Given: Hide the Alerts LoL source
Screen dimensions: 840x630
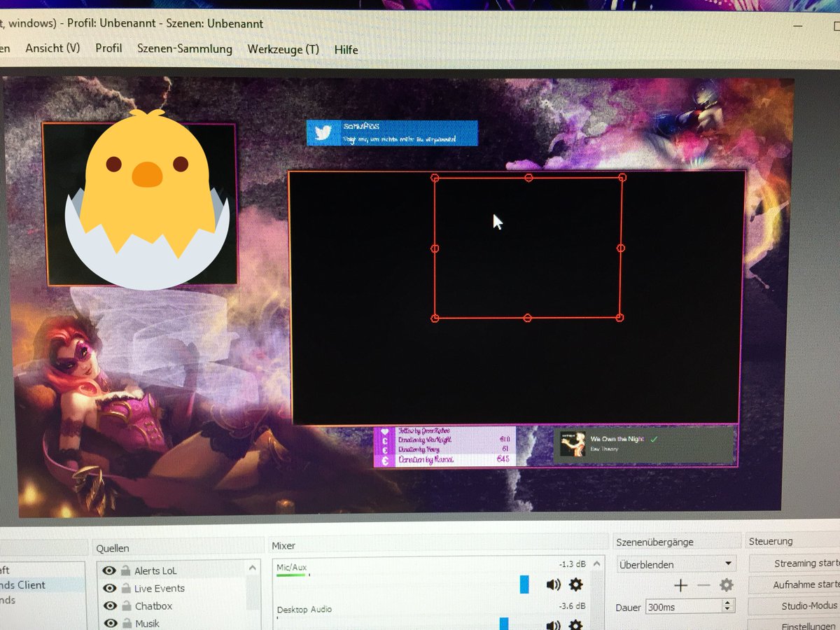Looking at the screenshot, I should [109, 571].
